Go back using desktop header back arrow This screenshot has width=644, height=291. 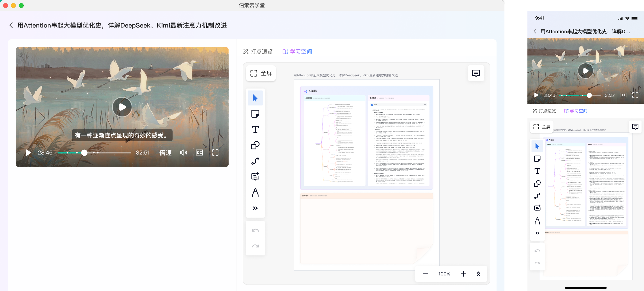click(11, 25)
